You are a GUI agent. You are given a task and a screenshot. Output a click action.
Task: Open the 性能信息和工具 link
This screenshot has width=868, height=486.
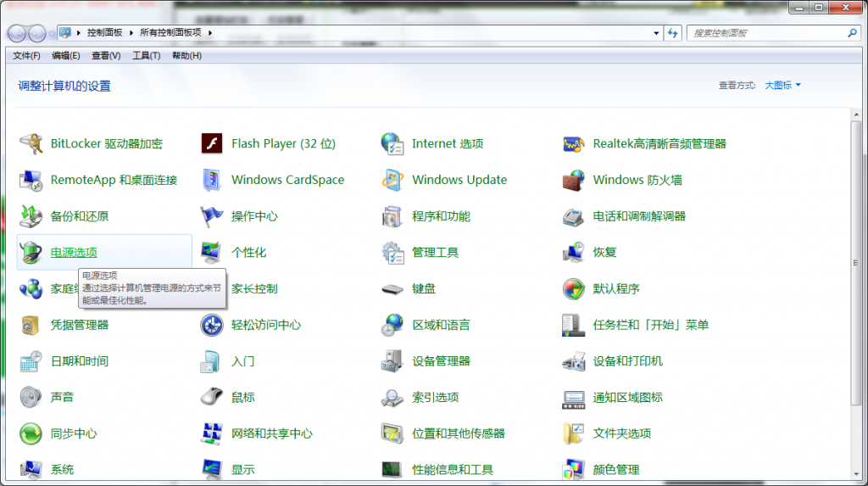pyautogui.click(x=453, y=470)
